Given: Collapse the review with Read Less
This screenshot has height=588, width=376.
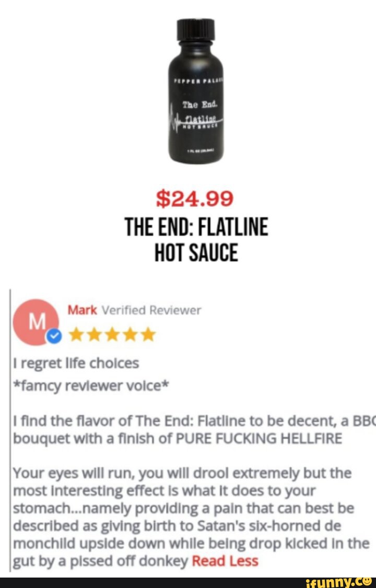Looking at the screenshot, I should (225, 561).
